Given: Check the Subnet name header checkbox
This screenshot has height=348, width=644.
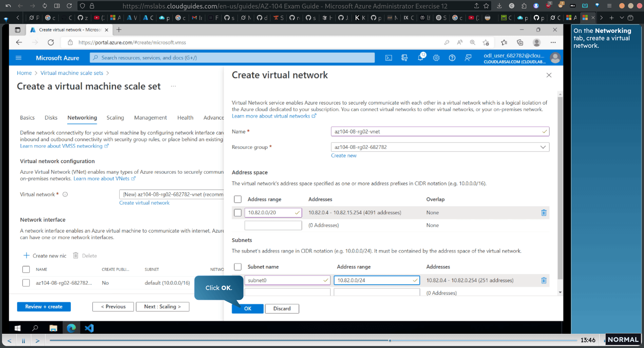Looking at the screenshot, I should 238,267.
